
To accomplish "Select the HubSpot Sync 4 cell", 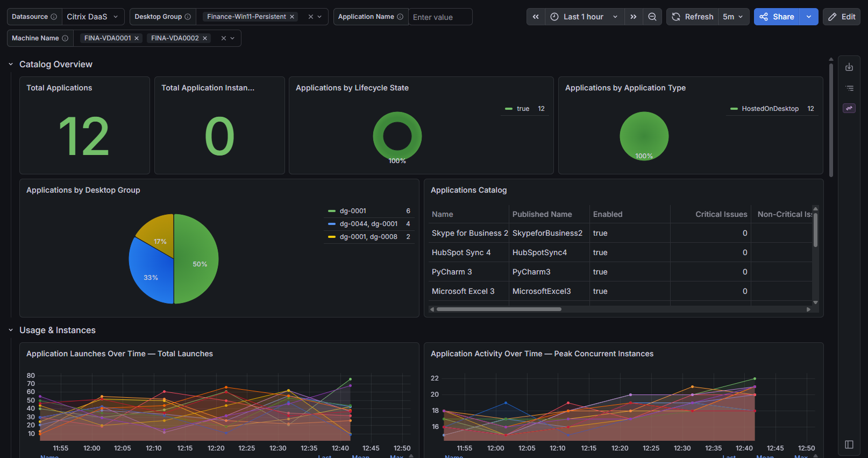I will click(469, 252).
